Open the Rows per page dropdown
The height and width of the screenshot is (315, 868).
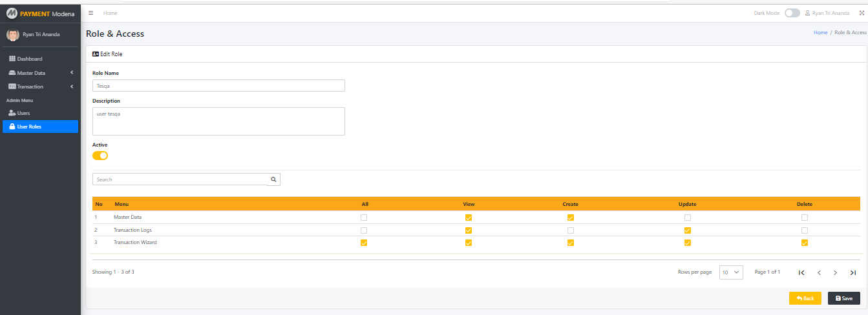coord(731,272)
